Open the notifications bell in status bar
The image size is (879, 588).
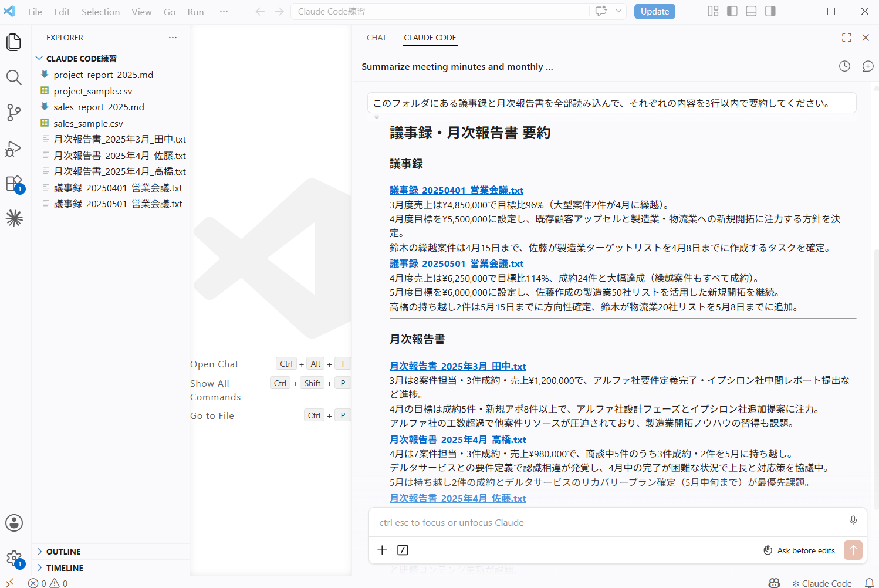[870, 583]
